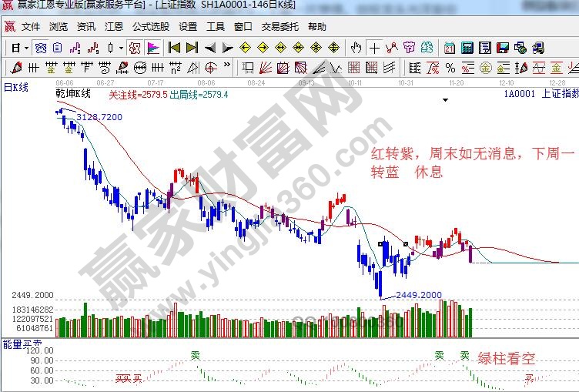
Task: Click the 能量买卖 indicator panel title
Action: pos(23,344)
